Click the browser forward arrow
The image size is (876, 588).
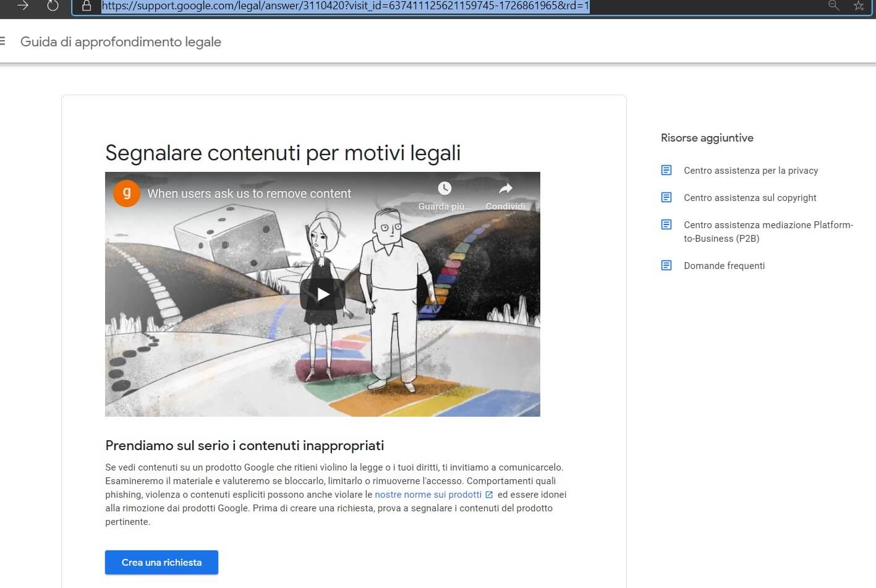pyautogui.click(x=23, y=6)
